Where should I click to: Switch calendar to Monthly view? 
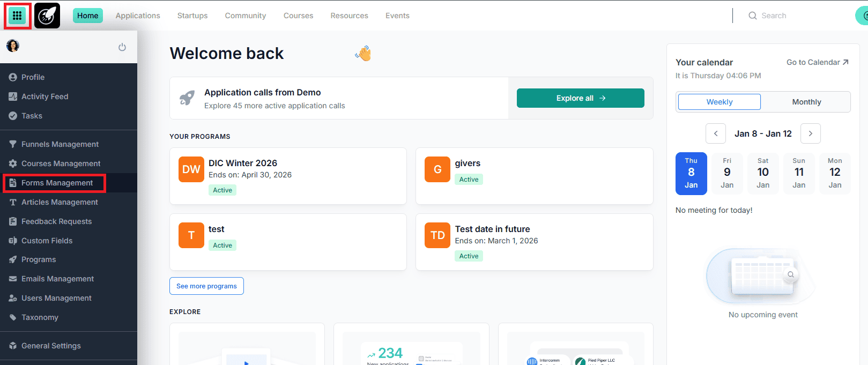pos(806,102)
